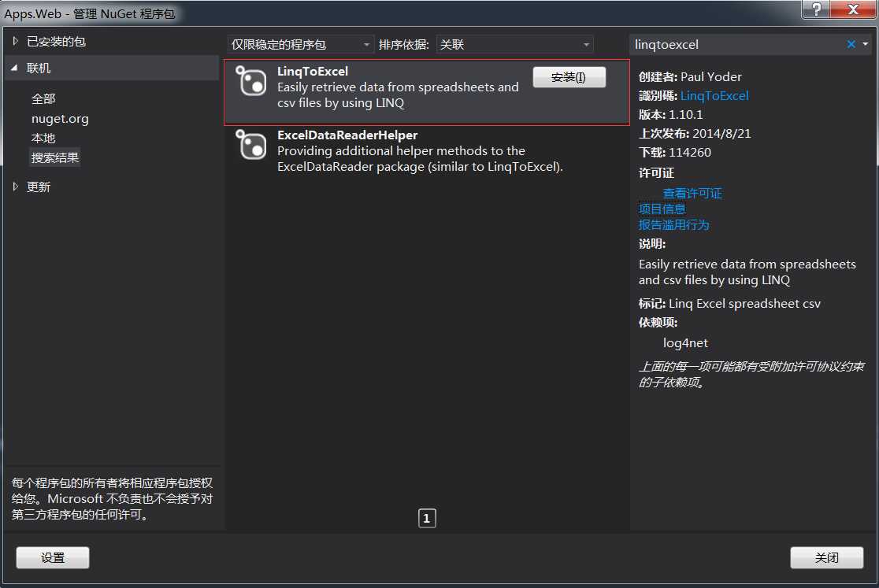Screen dimensions: 879x588
Task: Click the log4net dependency text
Action: click(x=685, y=342)
